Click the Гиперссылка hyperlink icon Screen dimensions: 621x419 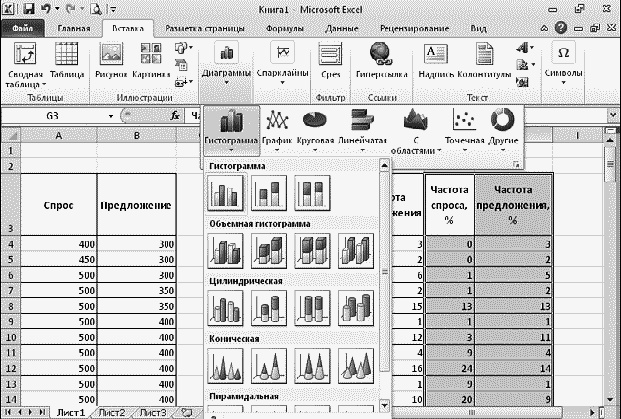coord(381,61)
